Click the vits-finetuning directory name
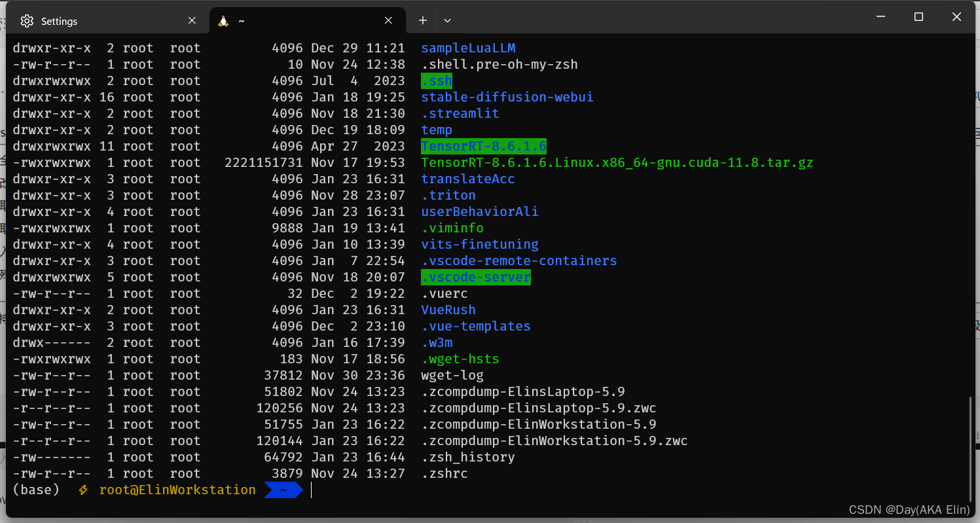The height and width of the screenshot is (523, 980). (x=480, y=245)
